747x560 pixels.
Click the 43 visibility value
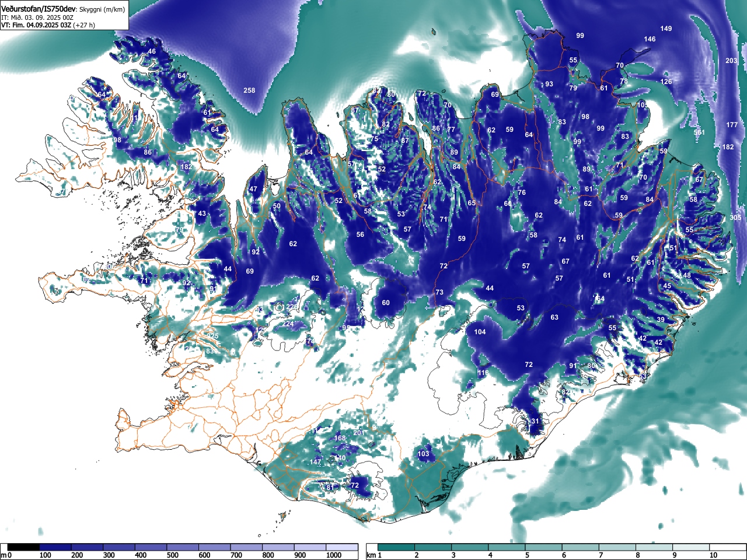pyautogui.click(x=202, y=213)
